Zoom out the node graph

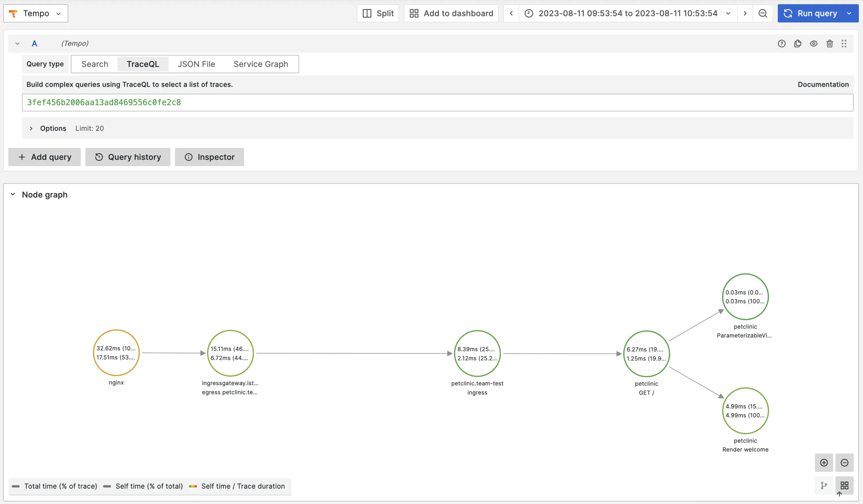tap(844, 463)
